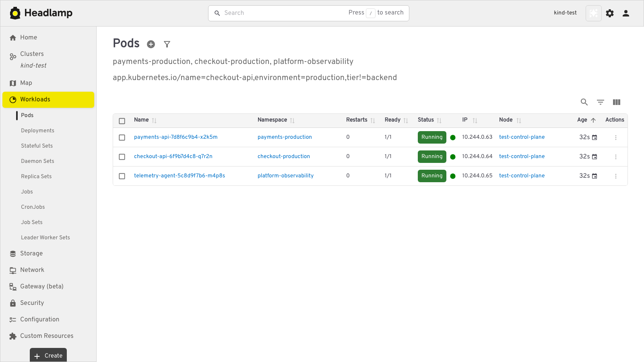Click calendar icon for checkout-api age
Screen dimensions: 644x362
click(594, 157)
